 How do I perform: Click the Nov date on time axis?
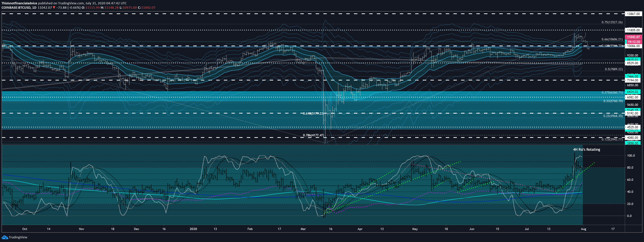[82, 229]
